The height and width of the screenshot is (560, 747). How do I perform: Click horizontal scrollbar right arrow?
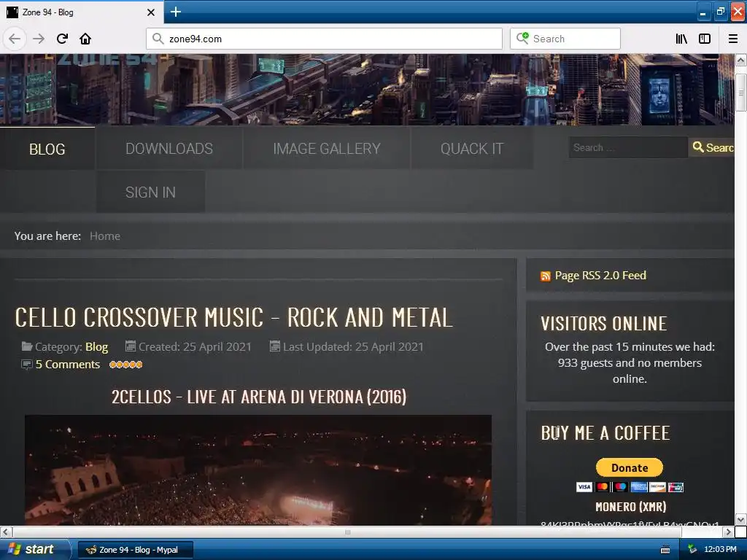[x=729, y=532]
